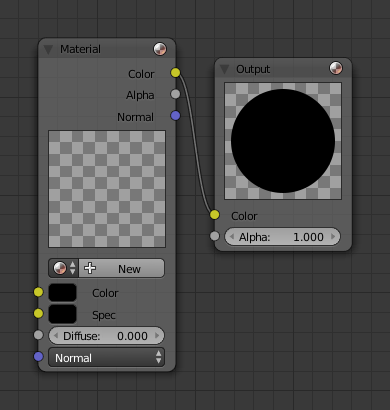Open material browse dropdown with sphere icon
390x410 pixels.
(x=64, y=268)
